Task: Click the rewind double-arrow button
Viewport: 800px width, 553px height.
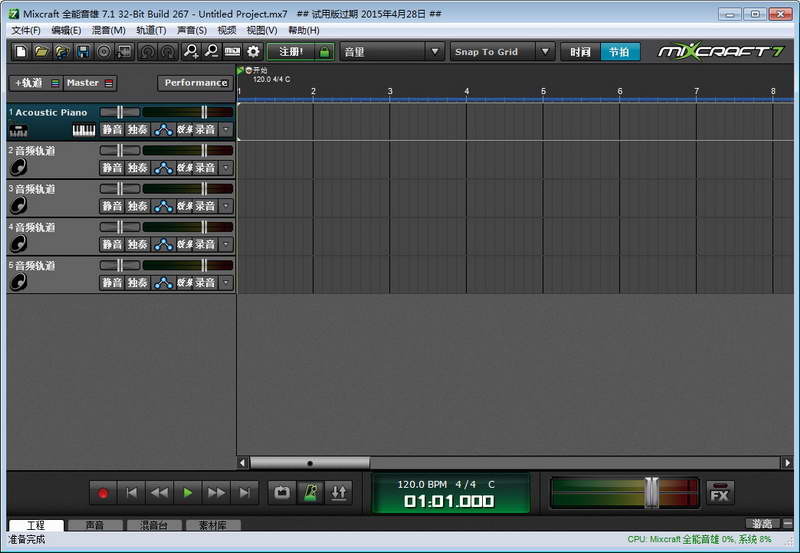Action: (x=159, y=493)
